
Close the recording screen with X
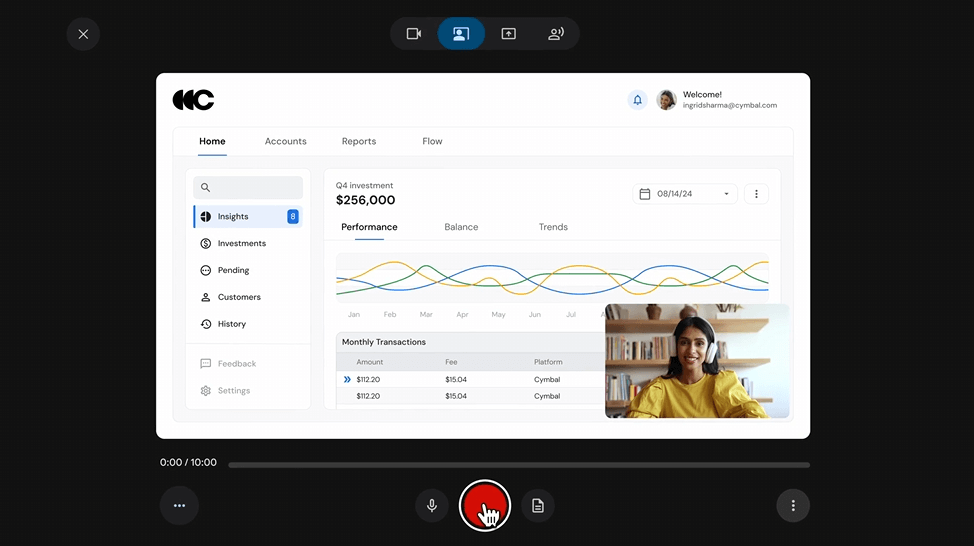pos(83,34)
